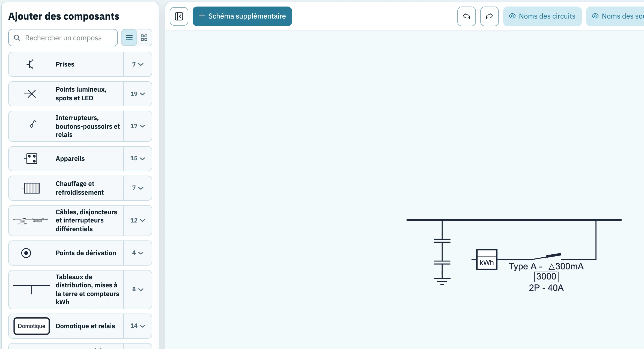Viewport: 644px width, 349px height.
Task: Click the Points de dérivation symbol icon
Action: pos(25,253)
